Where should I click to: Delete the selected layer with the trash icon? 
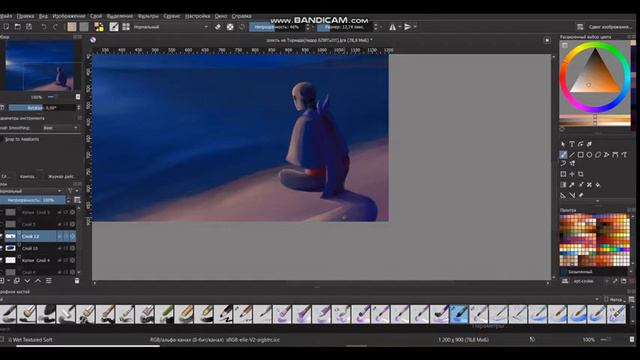[77, 281]
